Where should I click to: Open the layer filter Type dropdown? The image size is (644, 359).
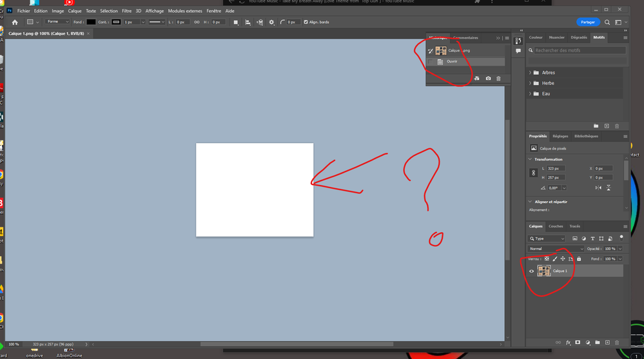tap(546, 238)
